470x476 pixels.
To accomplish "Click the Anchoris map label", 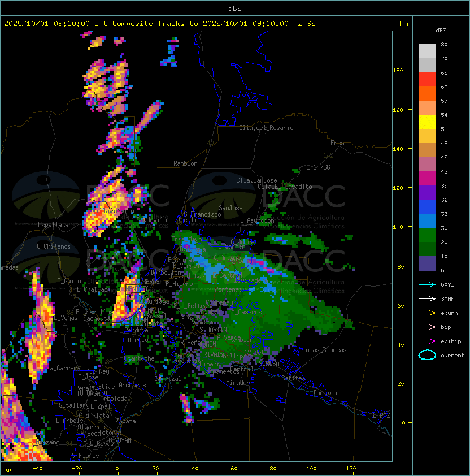I will coord(132,385).
